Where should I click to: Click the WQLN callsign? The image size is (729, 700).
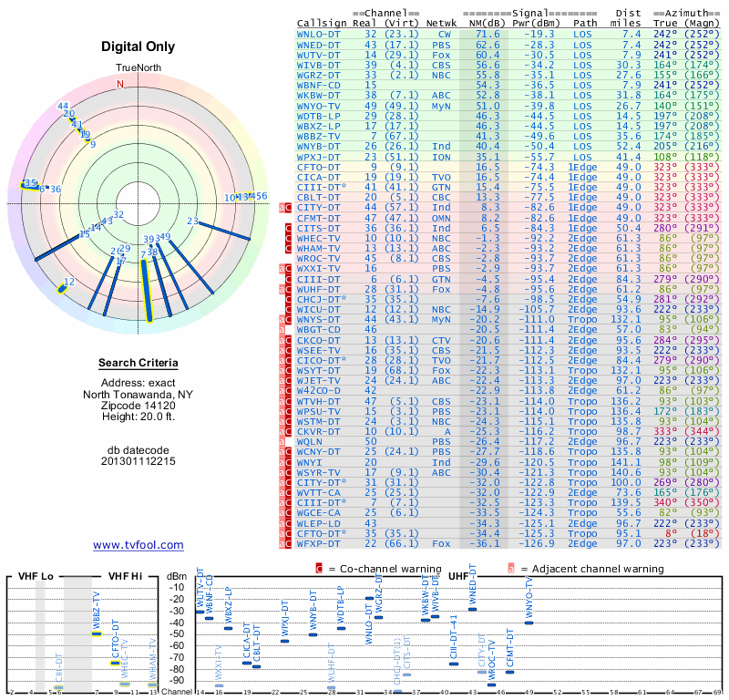click(x=309, y=441)
